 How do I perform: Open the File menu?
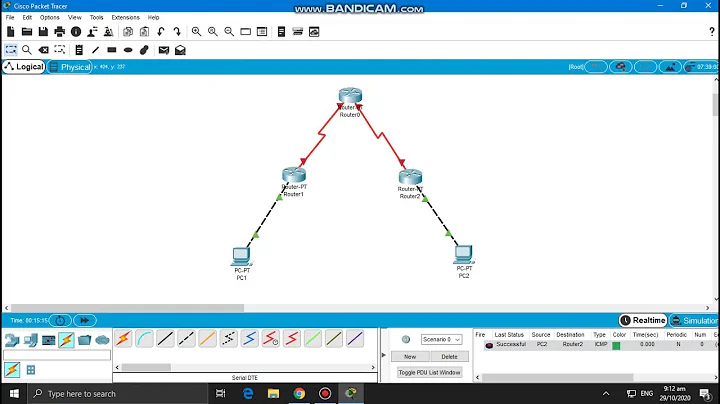(x=10, y=17)
